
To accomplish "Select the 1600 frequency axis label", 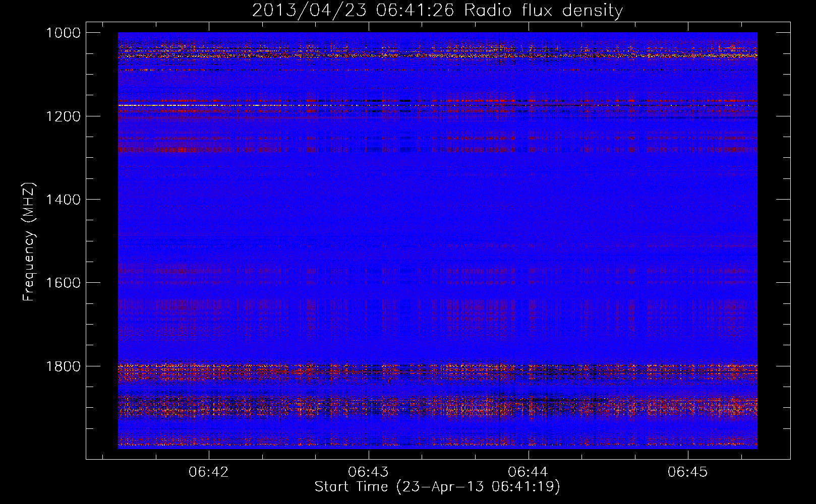I will pos(63,283).
